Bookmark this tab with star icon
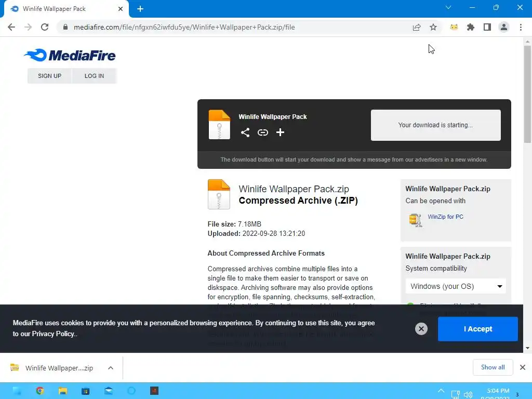Image resolution: width=532 pixels, height=399 pixels. [433, 27]
